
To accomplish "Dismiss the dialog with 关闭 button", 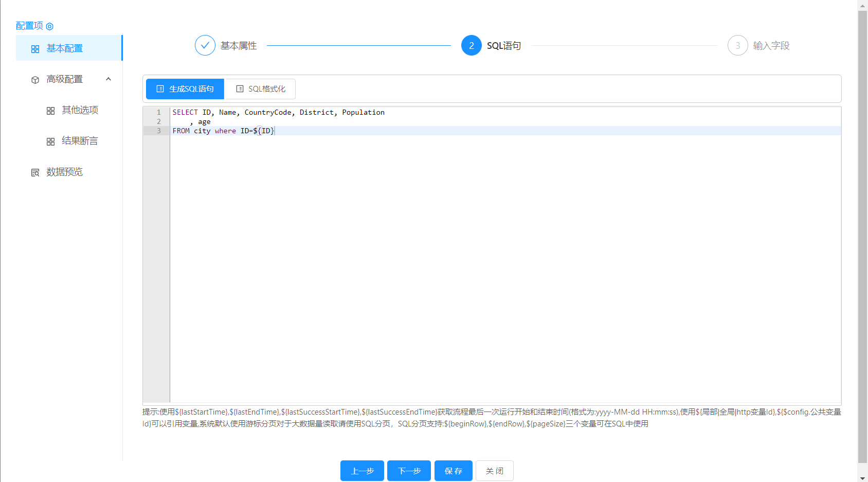I will 494,471.
